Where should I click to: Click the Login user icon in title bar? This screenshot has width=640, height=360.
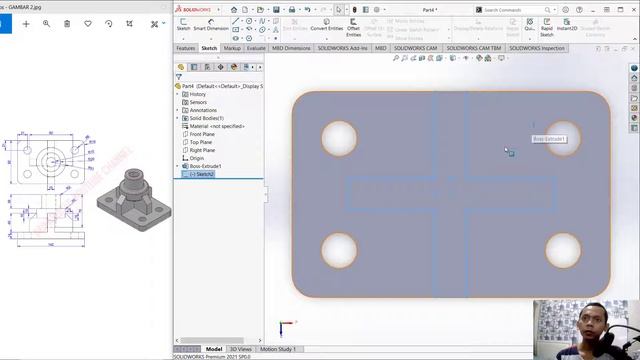[565, 9]
